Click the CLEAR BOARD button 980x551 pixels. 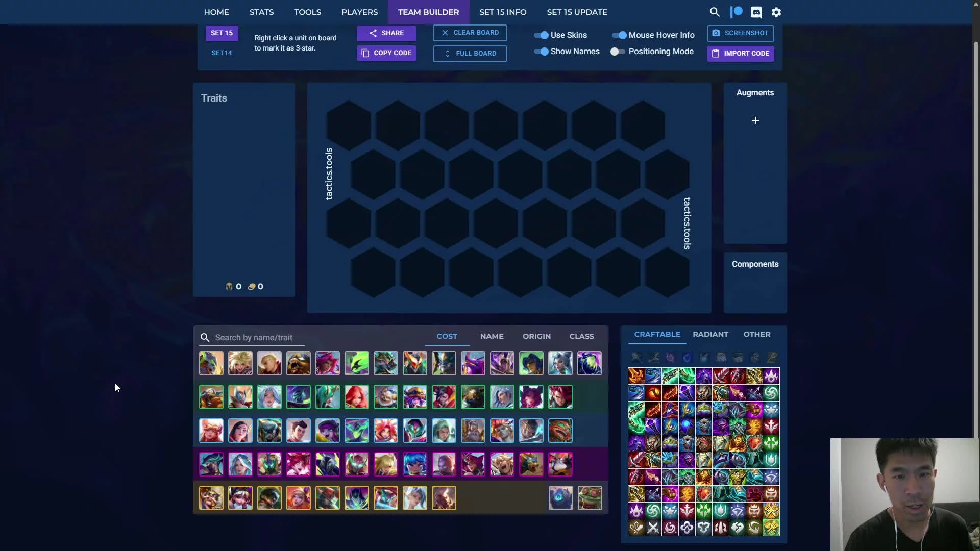470,33
